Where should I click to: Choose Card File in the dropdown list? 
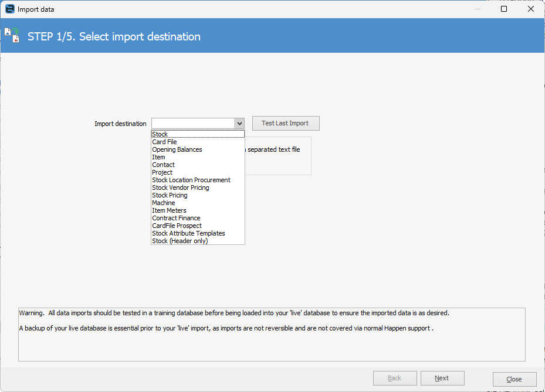click(164, 142)
